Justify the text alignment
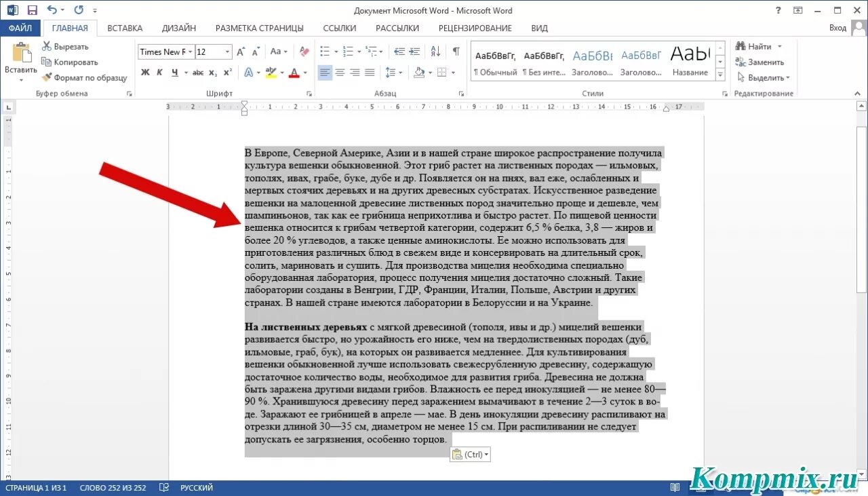The height and width of the screenshot is (496, 868). point(370,73)
